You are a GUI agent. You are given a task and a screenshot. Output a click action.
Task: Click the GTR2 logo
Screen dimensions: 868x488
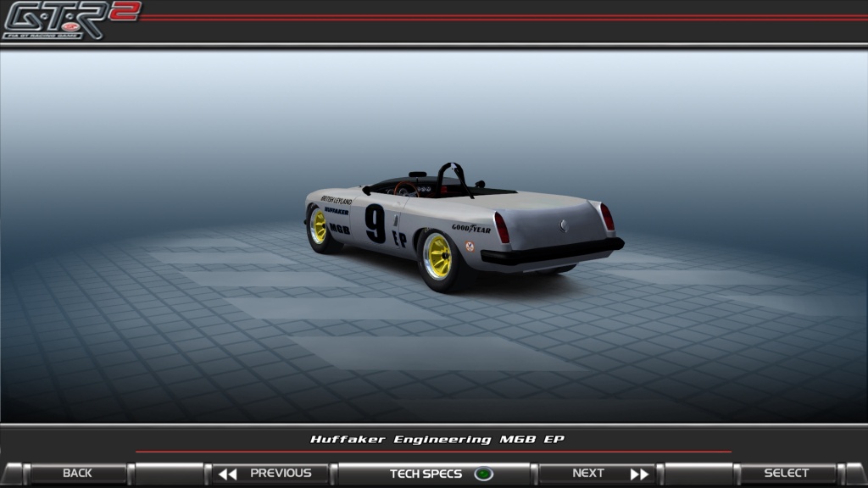click(71, 20)
